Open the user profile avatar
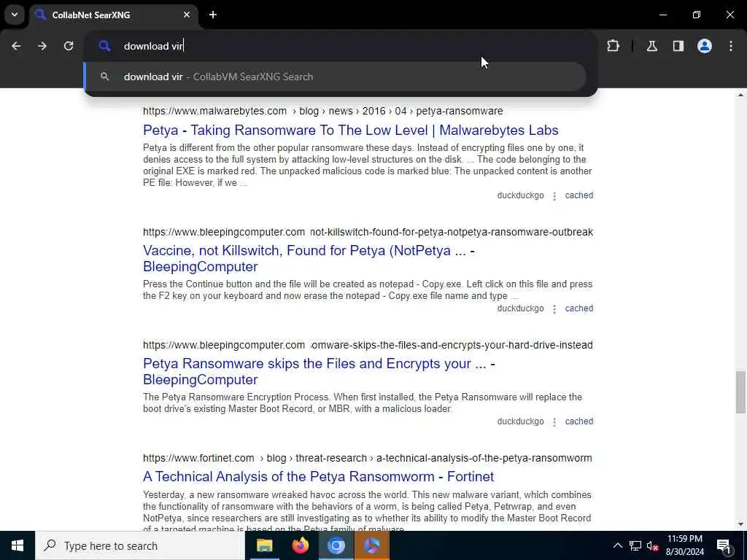Screen dimensions: 747x560 (x=705, y=46)
